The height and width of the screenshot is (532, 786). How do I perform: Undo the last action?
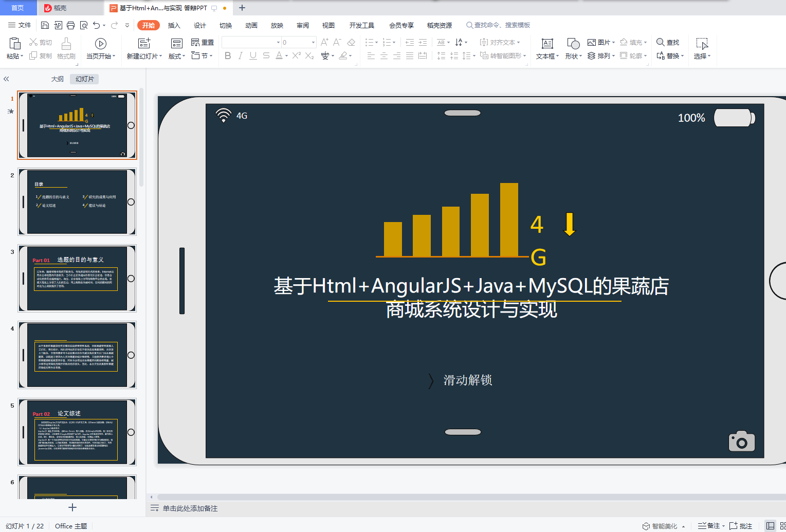click(96, 25)
